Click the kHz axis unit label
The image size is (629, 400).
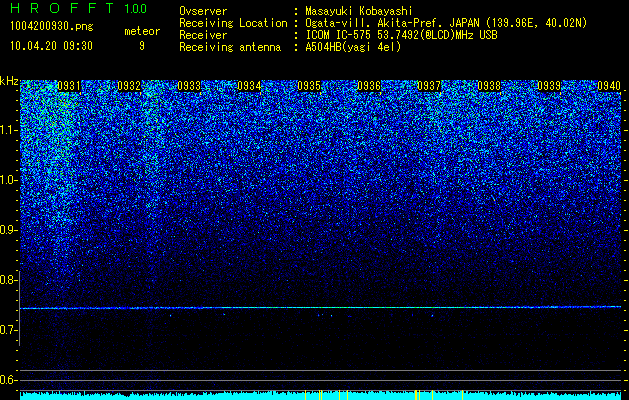coord(9,81)
